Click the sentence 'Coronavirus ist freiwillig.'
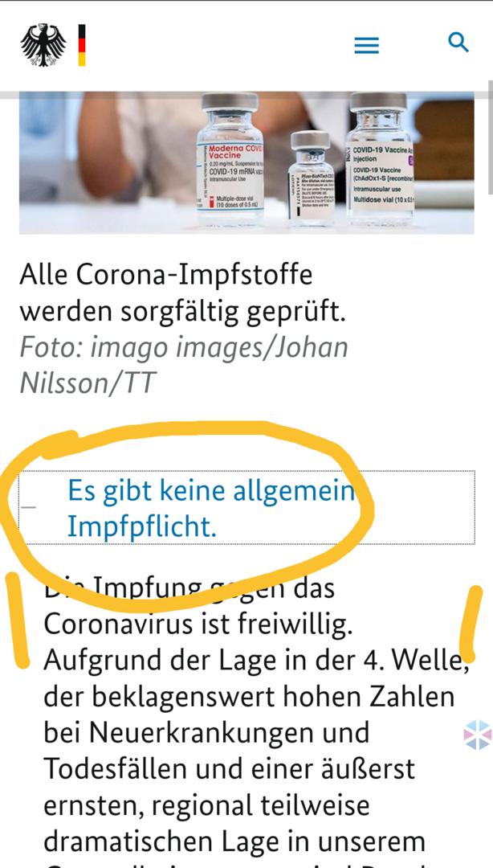The height and width of the screenshot is (868, 493). [198, 625]
